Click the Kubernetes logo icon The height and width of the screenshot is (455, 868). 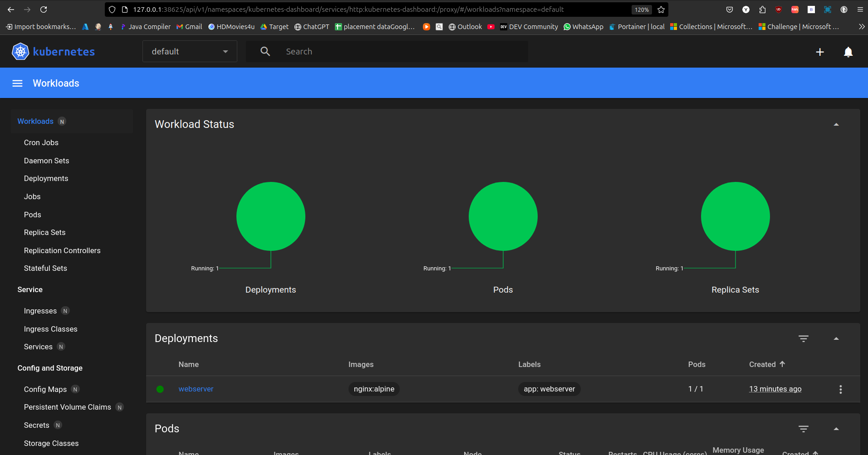tap(20, 52)
